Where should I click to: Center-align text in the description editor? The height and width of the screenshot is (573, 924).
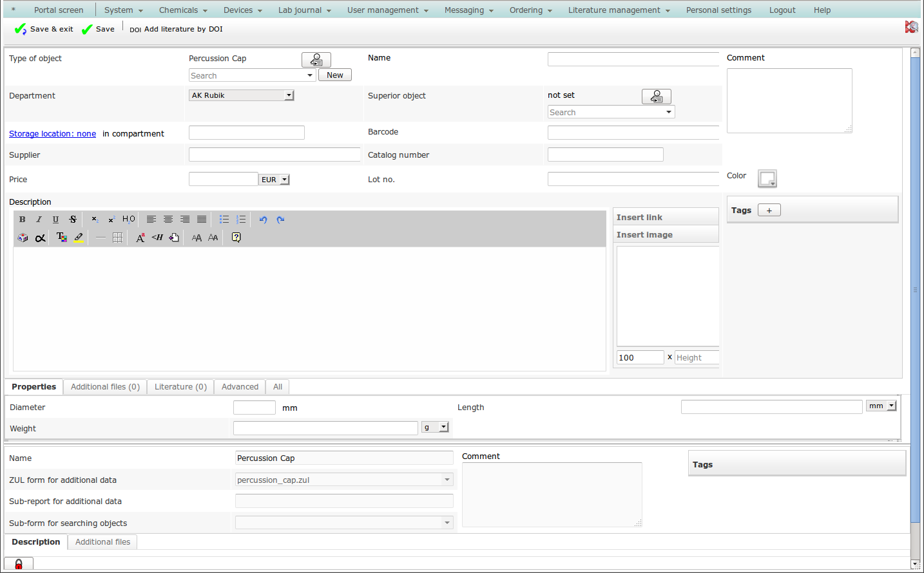click(168, 220)
